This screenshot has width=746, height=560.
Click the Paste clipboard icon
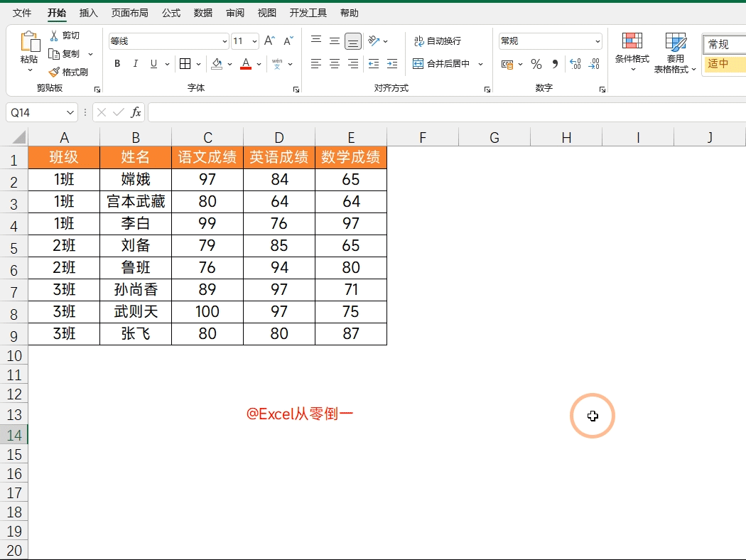pyautogui.click(x=30, y=42)
